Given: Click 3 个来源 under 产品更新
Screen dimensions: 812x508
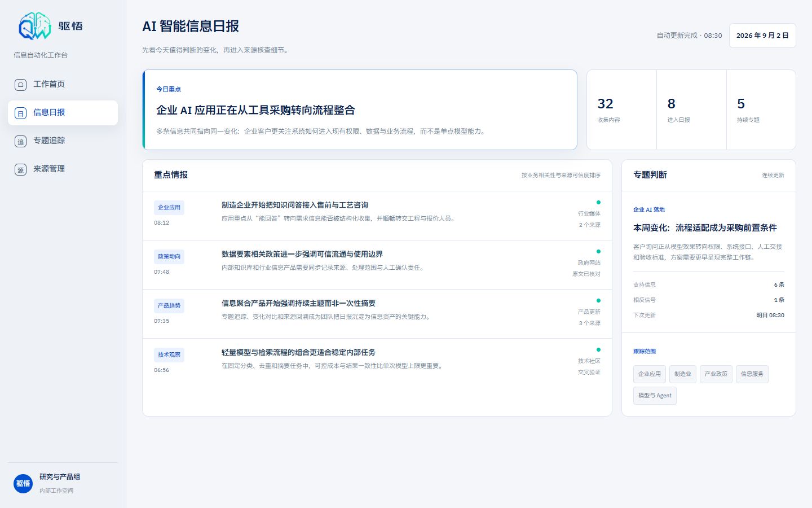Looking at the screenshot, I should (x=590, y=323).
